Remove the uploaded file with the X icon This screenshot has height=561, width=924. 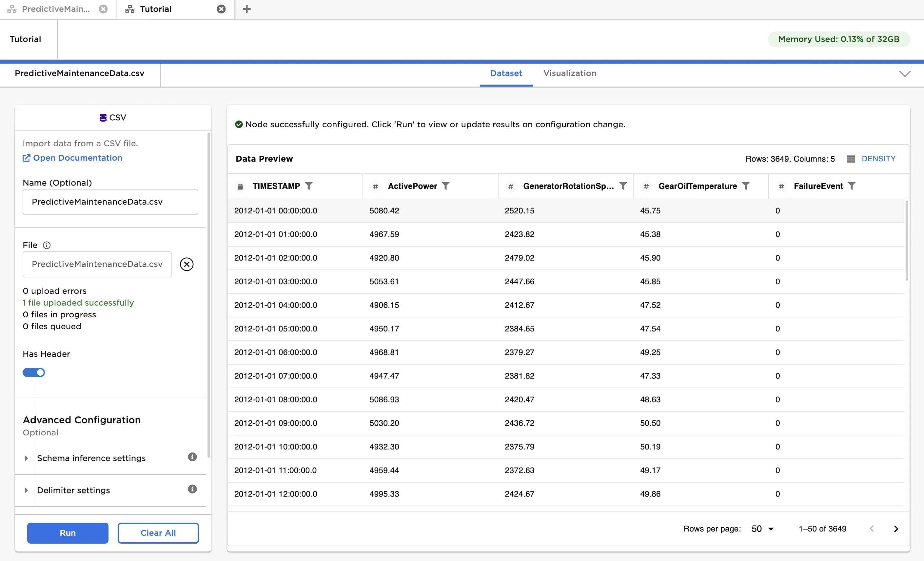click(187, 264)
